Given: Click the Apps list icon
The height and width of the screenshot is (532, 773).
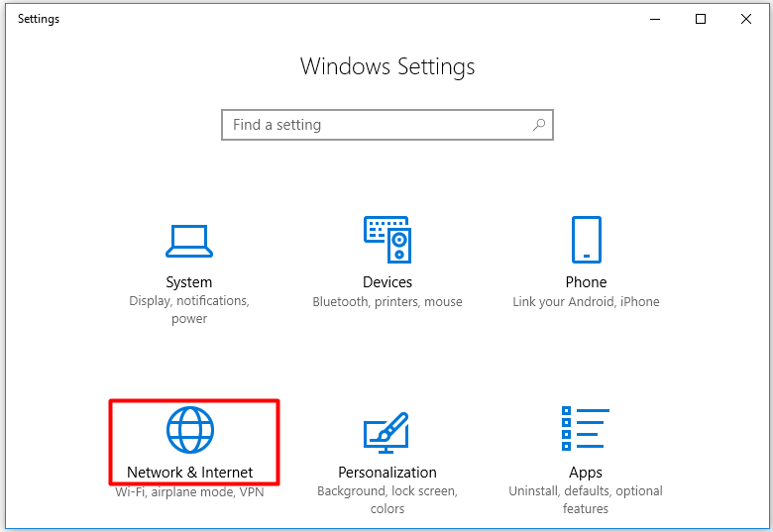Looking at the screenshot, I should point(586,430).
